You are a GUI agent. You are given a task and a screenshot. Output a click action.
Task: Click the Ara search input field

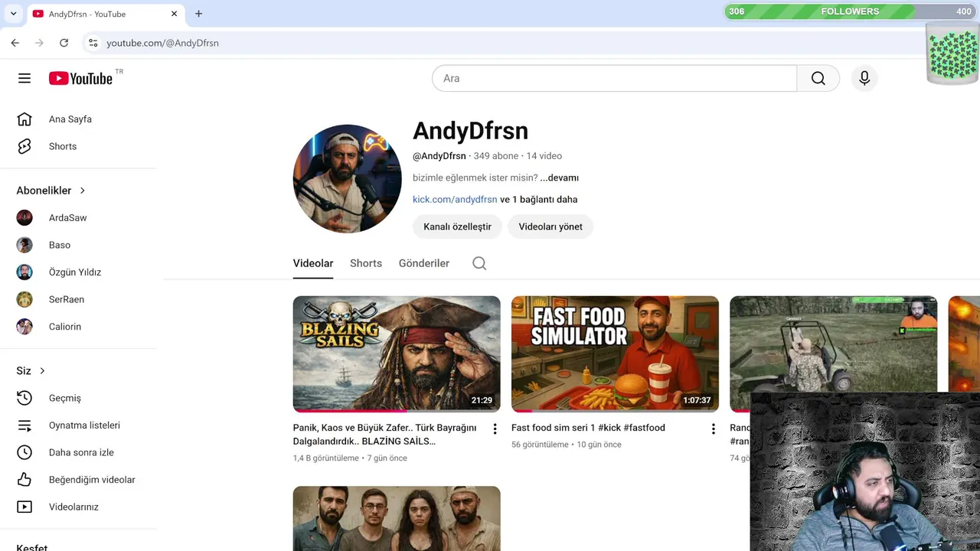coord(614,78)
